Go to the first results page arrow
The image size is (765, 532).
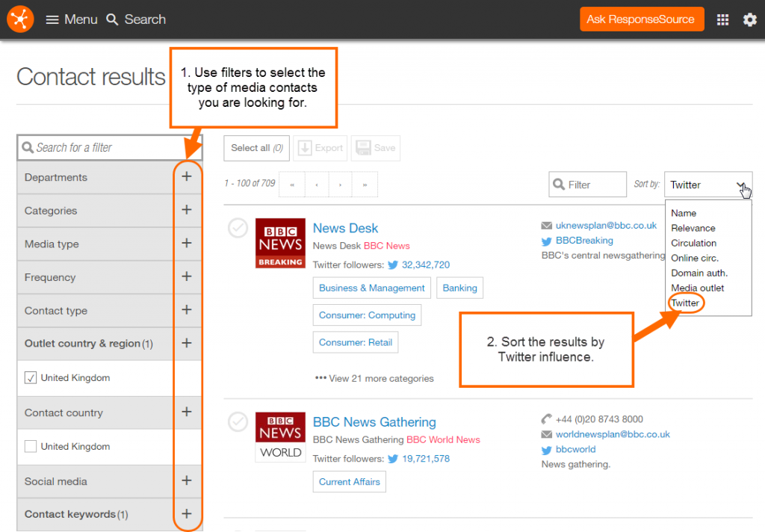point(292,184)
